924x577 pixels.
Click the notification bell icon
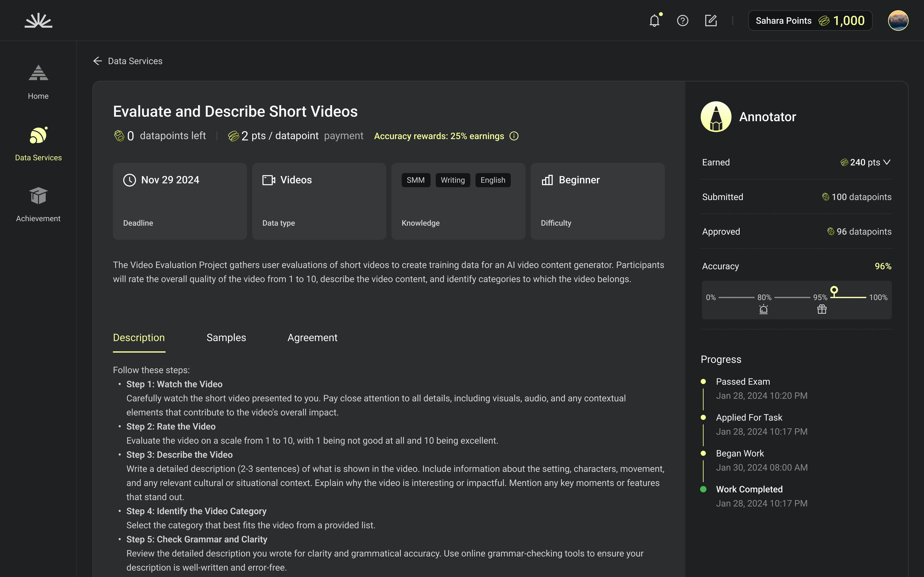pos(654,21)
